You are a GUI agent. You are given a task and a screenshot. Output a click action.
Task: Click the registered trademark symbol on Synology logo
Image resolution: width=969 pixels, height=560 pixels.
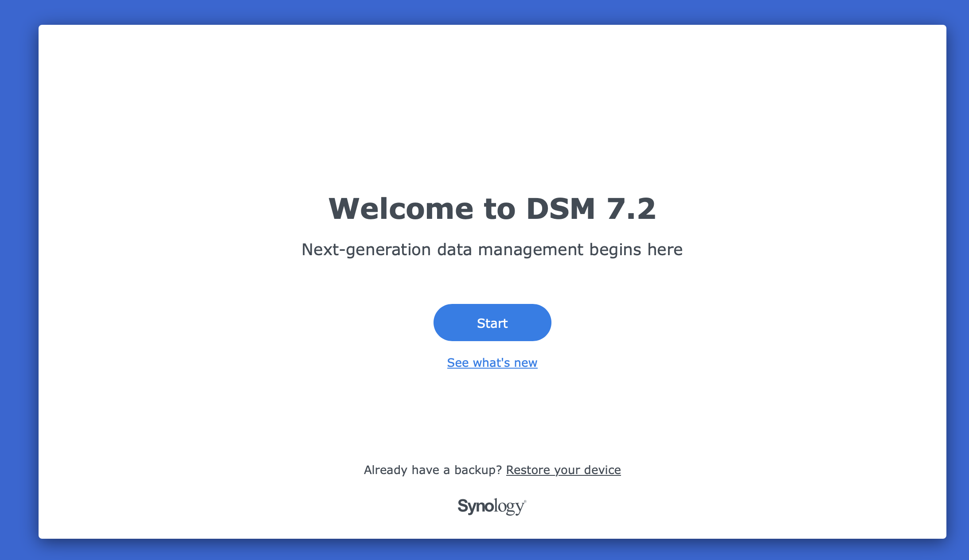click(x=525, y=501)
